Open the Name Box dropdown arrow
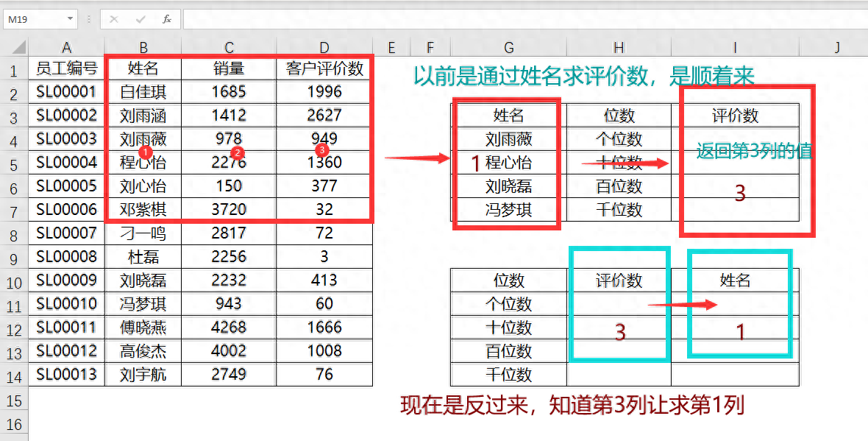The image size is (868, 441). [x=71, y=19]
